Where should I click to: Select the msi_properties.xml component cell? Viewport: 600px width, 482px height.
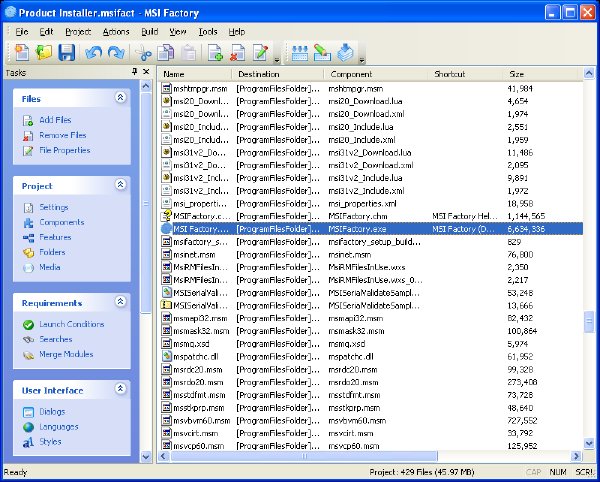[x=362, y=204]
